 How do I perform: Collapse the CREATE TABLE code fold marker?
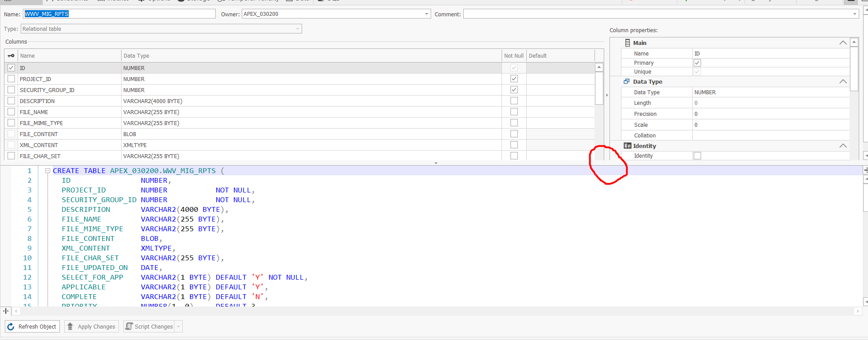click(x=48, y=171)
